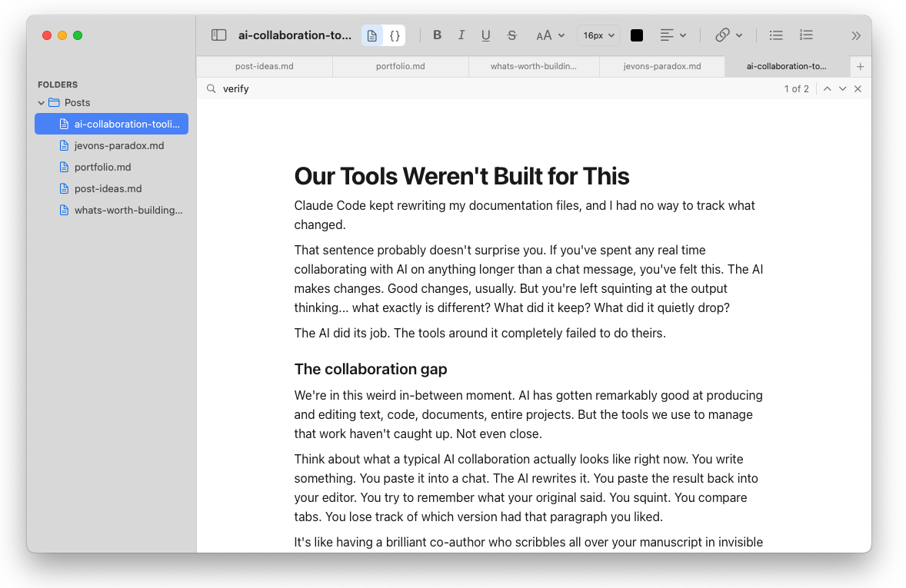Open whats-worth-building file in sidebar

coord(112,211)
